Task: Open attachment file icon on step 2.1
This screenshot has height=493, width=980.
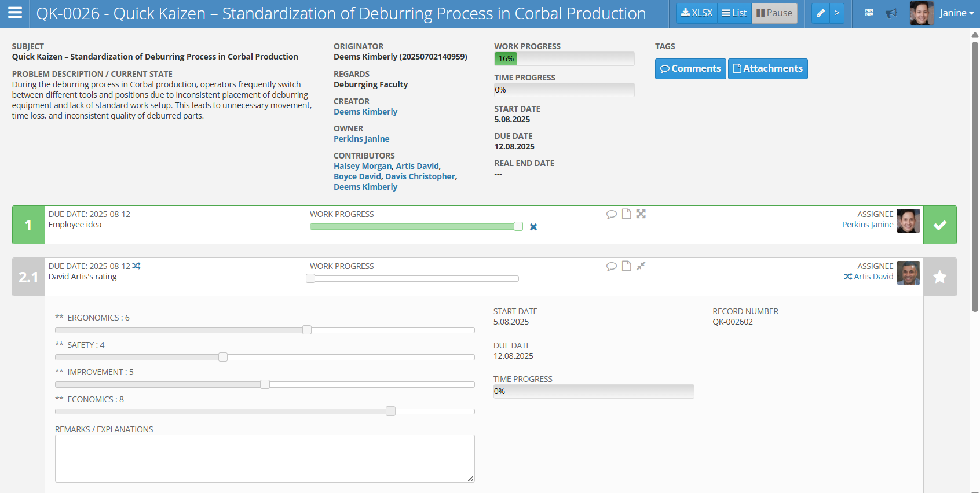Action: [x=626, y=266]
